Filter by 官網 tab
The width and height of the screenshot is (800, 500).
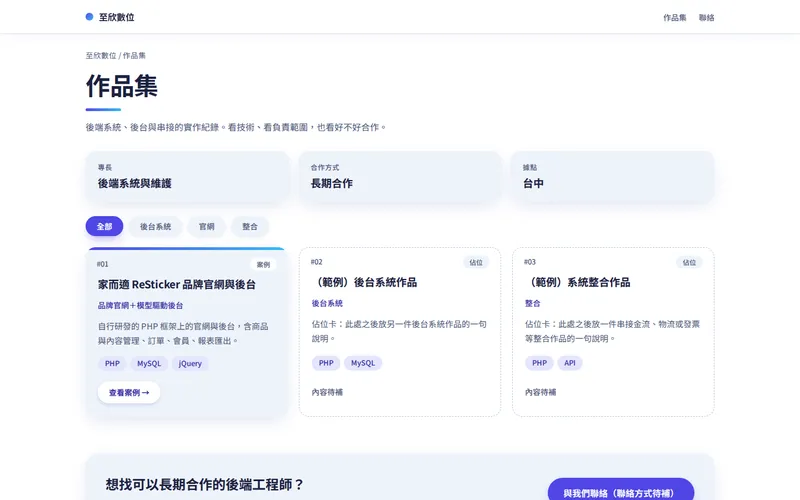click(207, 227)
